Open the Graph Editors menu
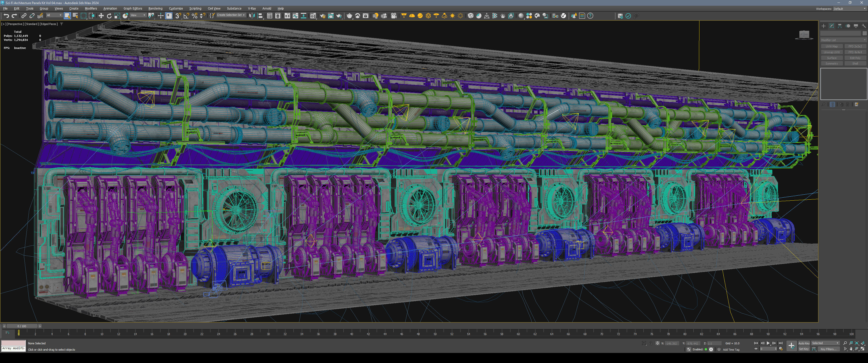The width and height of the screenshot is (868, 363). pos(132,8)
